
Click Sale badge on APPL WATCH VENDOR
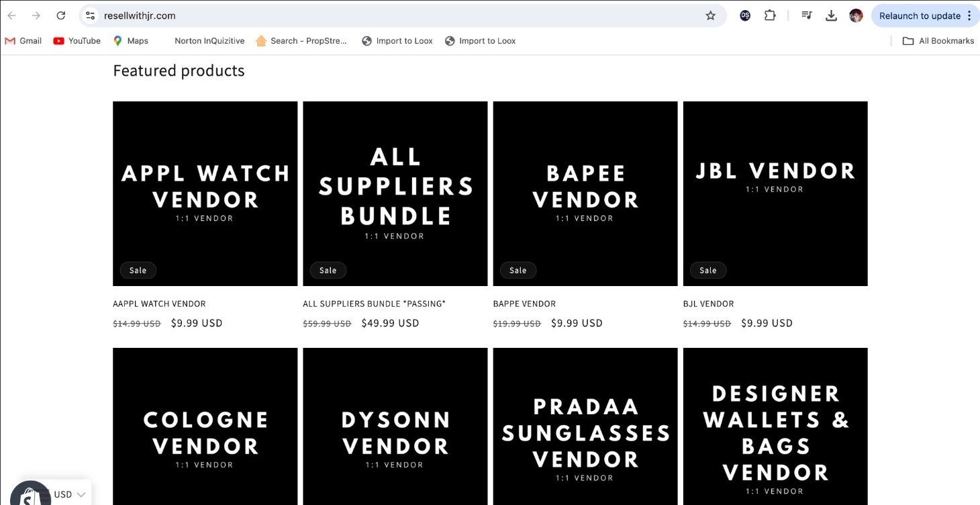(138, 270)
